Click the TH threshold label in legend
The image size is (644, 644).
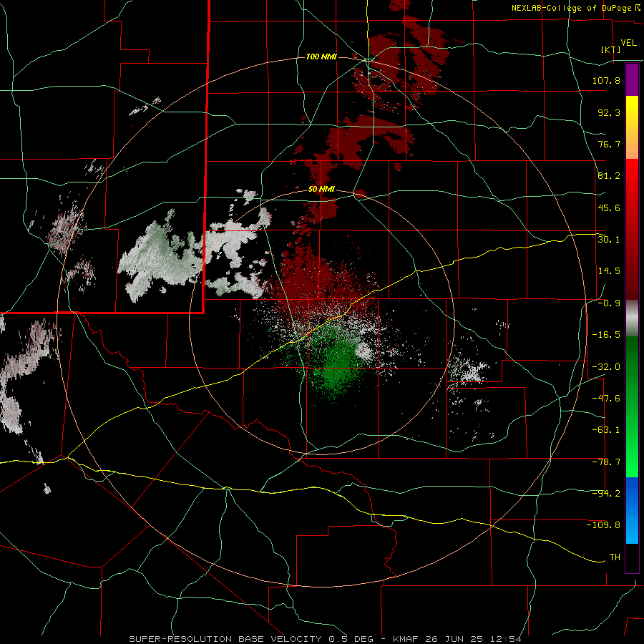click(x=615, y=557)
